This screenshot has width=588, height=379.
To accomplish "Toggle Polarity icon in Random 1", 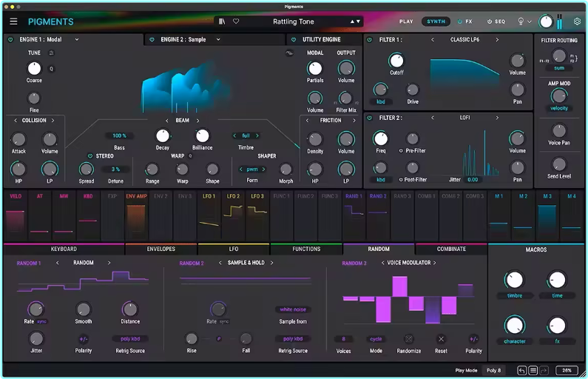I will click(x=84, y=339).
